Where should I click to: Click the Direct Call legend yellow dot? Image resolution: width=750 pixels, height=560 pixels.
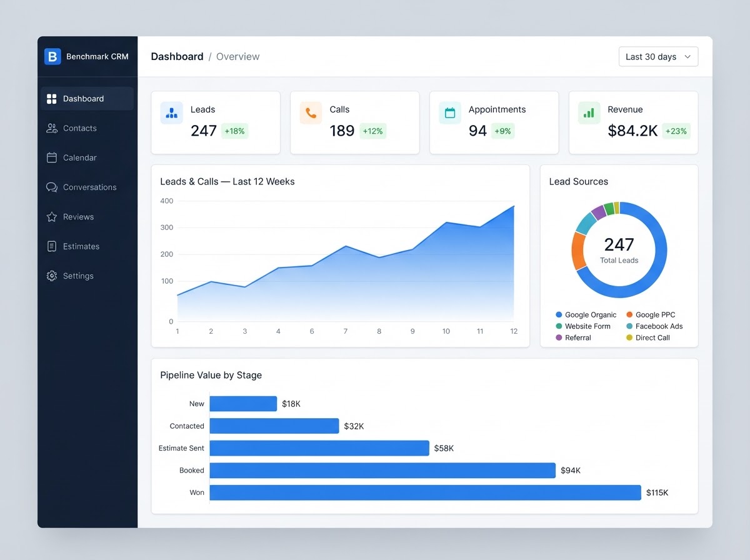629,337
